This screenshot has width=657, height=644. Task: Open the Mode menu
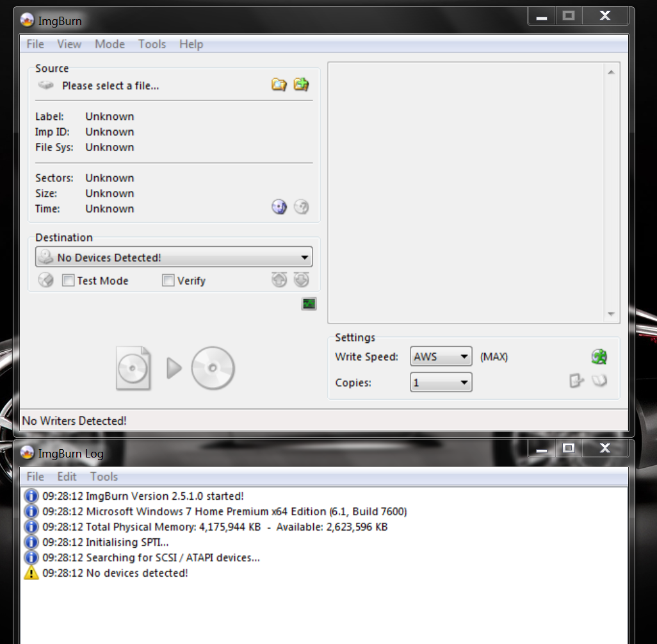click(109, 44)
